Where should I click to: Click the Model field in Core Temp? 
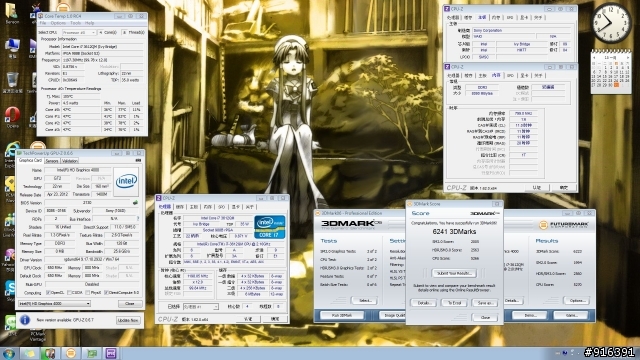click(x=102, y=47)
